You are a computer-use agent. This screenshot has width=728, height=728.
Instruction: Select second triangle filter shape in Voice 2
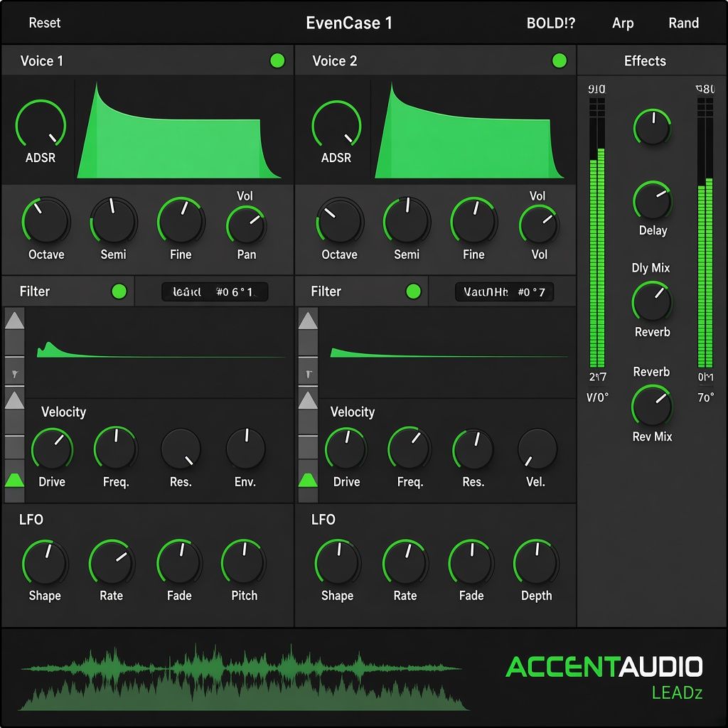[x=308, y=400]
